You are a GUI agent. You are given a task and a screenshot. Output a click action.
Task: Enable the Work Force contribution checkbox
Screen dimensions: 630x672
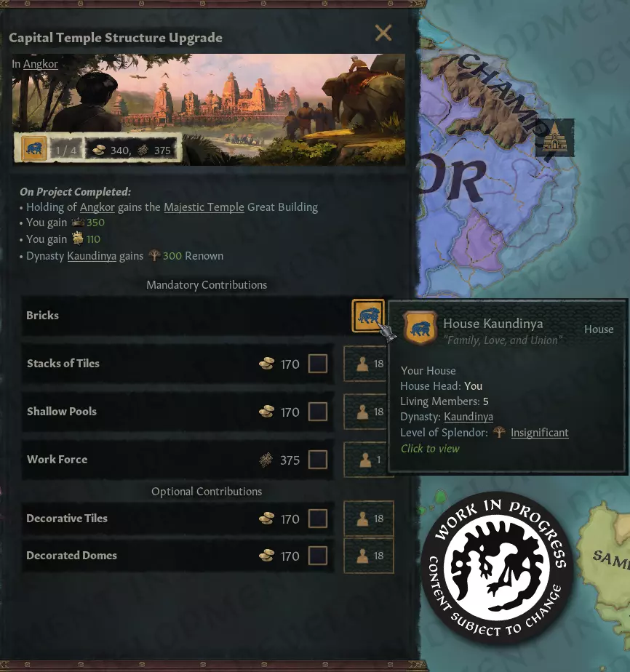(318, 460)
